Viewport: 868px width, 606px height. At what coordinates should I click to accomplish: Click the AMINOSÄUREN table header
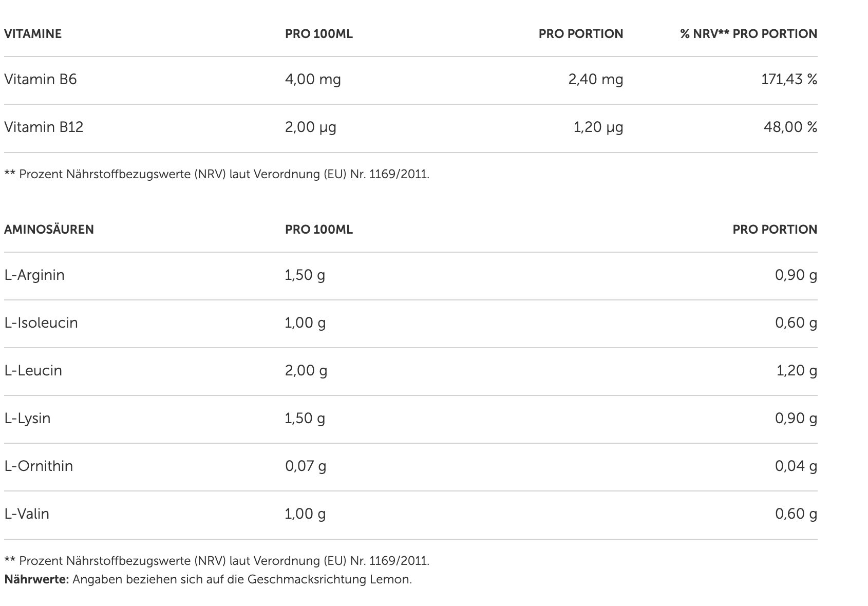click(49, 230)
